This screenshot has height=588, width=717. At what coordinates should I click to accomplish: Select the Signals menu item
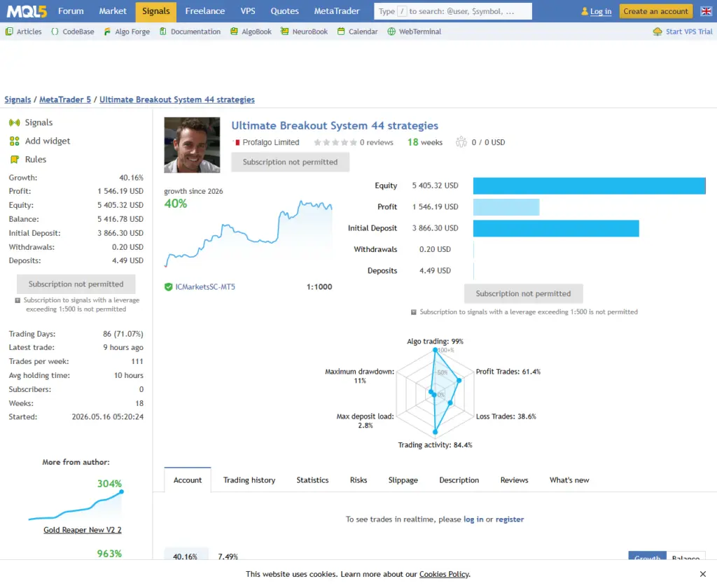click(156, 11)
